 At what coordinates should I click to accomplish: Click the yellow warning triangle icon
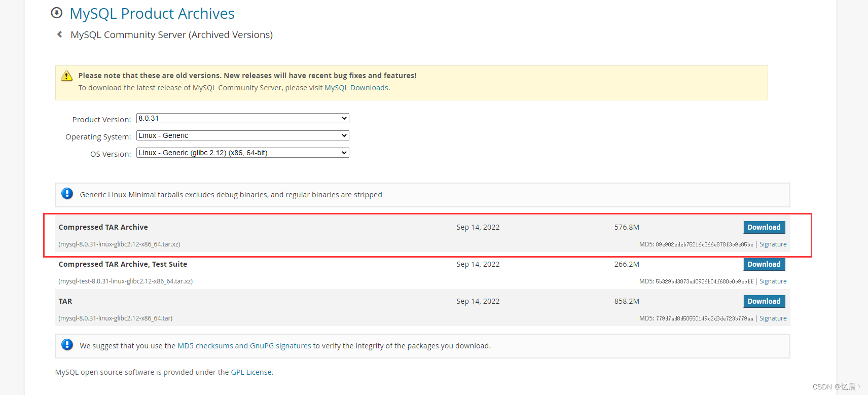tap(66, 76)
